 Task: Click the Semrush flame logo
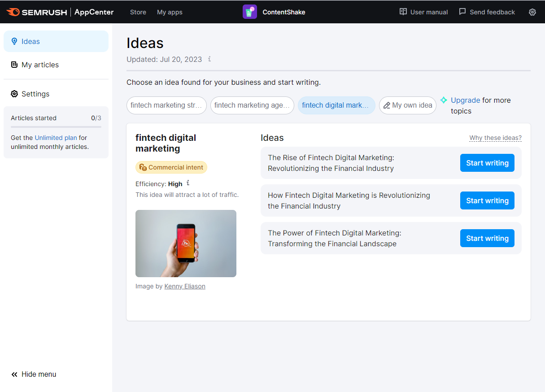pyautogui.click(x=13, y=12)
